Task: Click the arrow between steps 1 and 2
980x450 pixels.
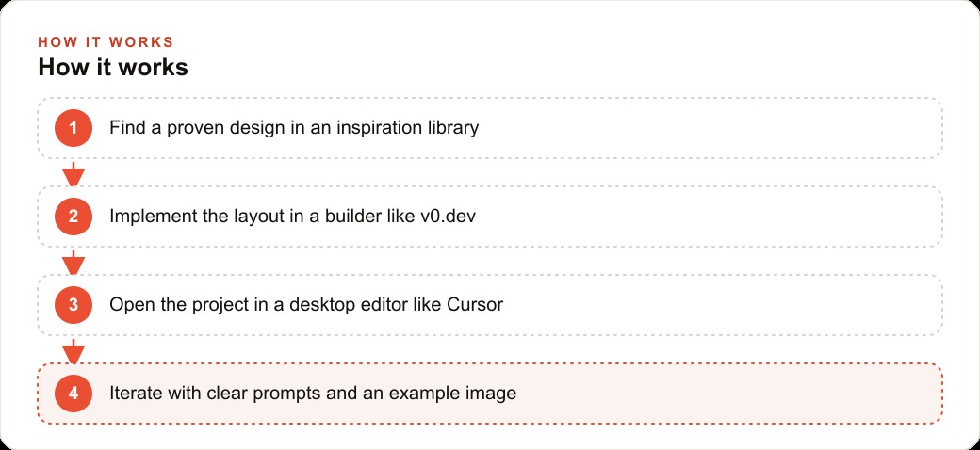Action: [73, 174]
